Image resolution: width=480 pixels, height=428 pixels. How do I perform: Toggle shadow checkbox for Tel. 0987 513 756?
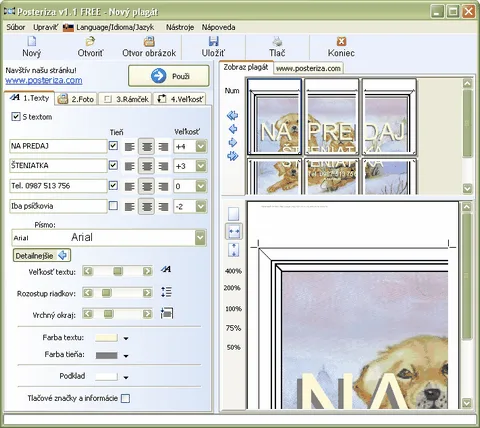pyautogui.click(x=113, y=185)
